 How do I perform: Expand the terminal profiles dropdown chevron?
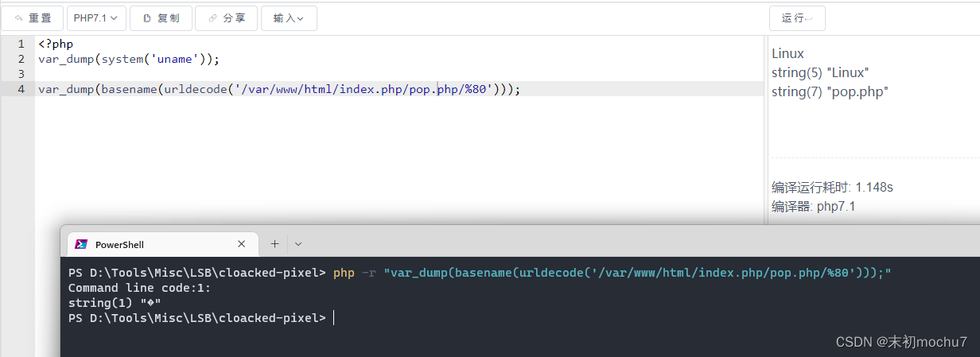298,244
